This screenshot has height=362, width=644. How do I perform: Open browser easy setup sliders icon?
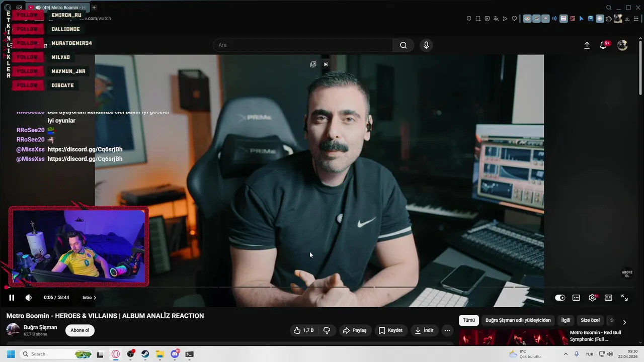pos(636,19)
